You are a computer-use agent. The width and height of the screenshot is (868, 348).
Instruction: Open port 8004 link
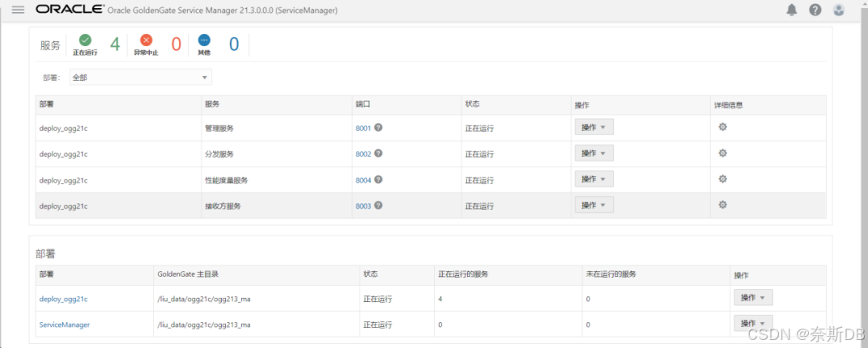click(363, 180)
